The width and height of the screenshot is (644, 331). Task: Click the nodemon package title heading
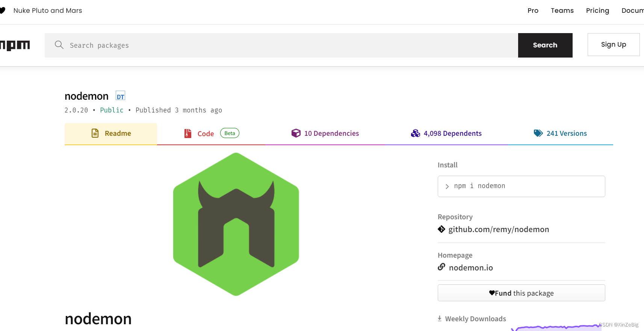[x=86, y=96]
